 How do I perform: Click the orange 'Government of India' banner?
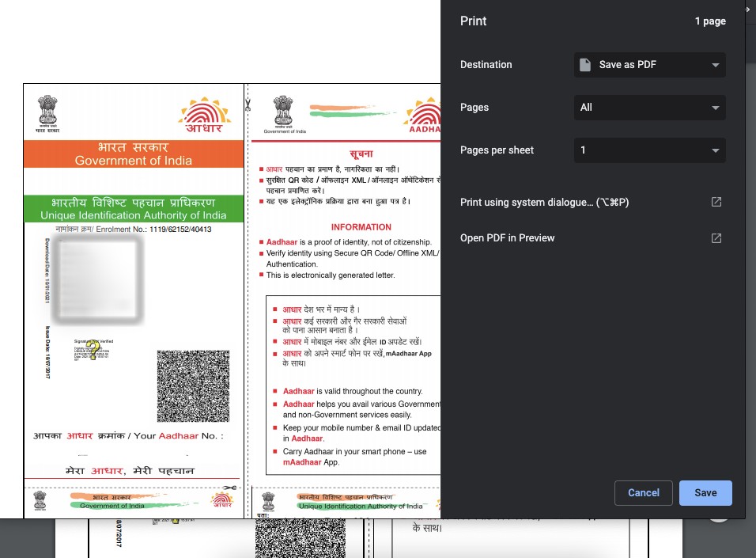(134, 154)
